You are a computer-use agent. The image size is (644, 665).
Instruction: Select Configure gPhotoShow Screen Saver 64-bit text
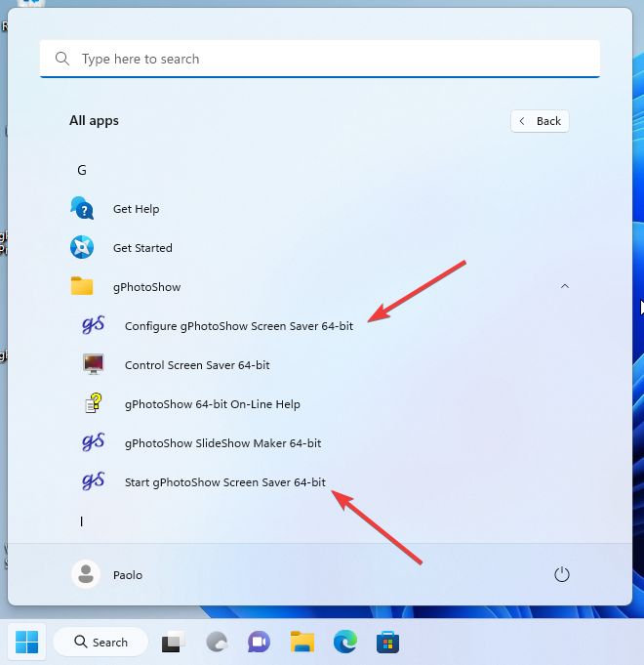238,326
